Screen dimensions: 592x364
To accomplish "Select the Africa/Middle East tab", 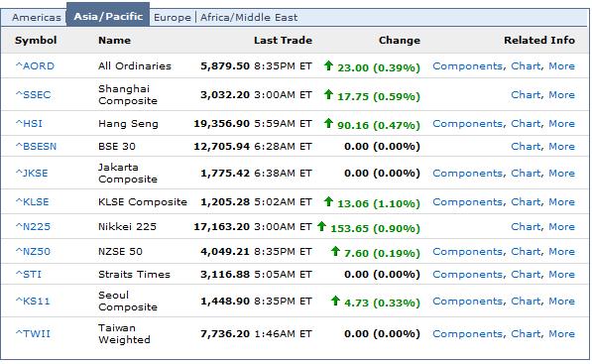I will point(249,18).
